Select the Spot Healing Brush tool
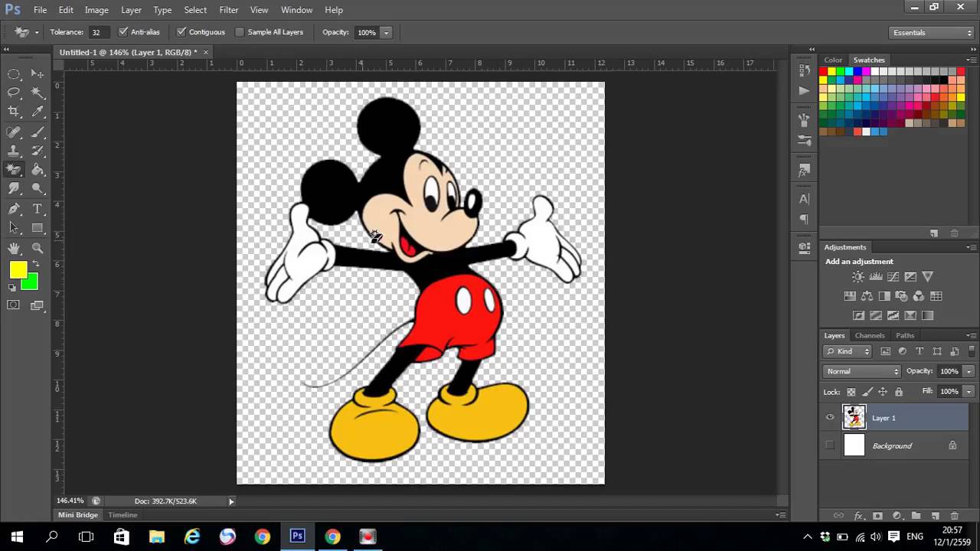 pyautogui.click(x=14, y=132)
